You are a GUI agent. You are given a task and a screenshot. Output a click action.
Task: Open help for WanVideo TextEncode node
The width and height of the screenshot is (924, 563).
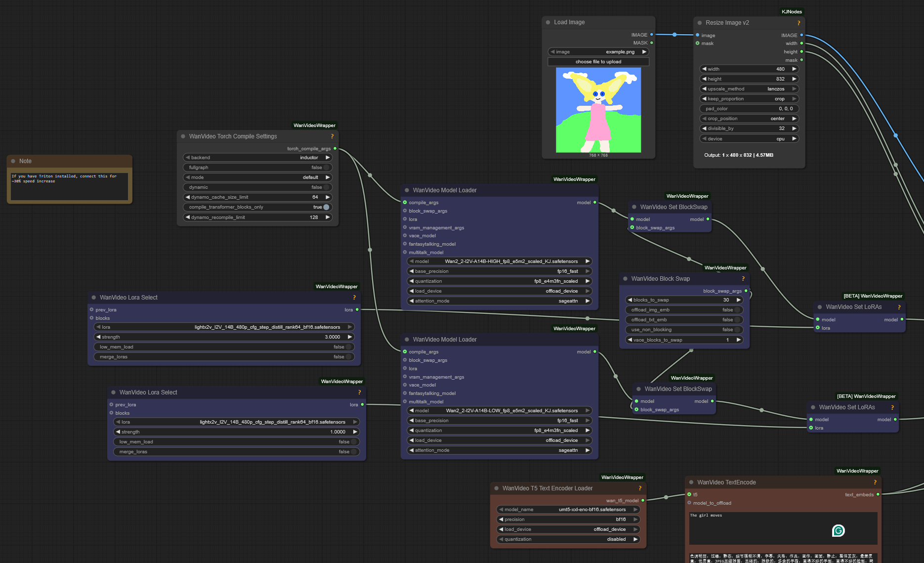coord(875,482)
